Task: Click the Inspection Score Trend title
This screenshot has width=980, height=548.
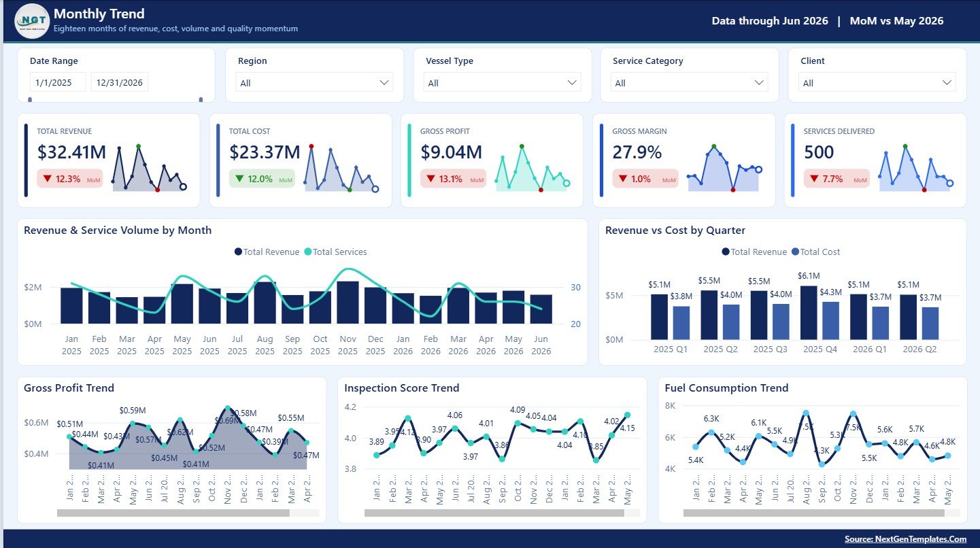Action: [402, 388]
